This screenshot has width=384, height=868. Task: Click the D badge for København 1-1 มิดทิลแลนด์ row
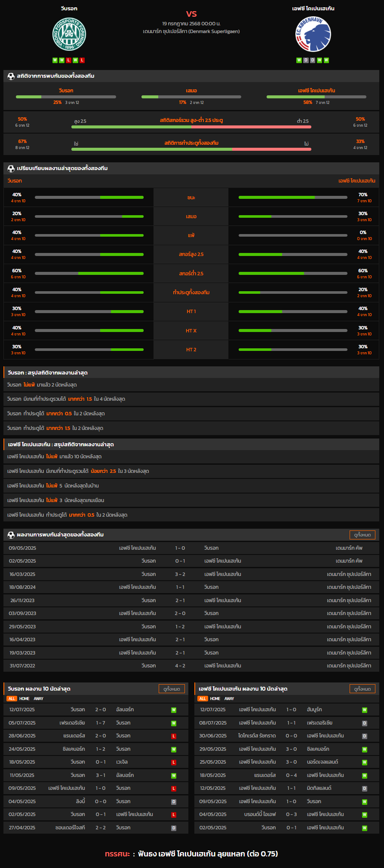point(365,789)
